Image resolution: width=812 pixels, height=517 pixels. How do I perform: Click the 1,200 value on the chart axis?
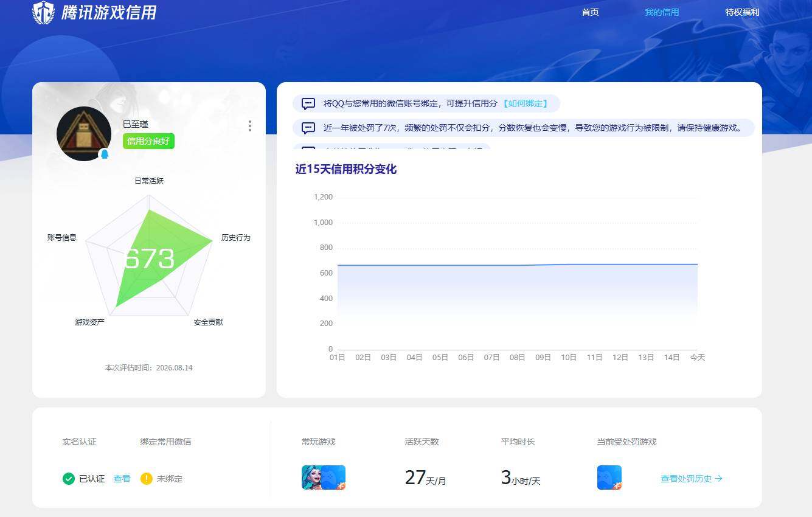pos(323,197)
